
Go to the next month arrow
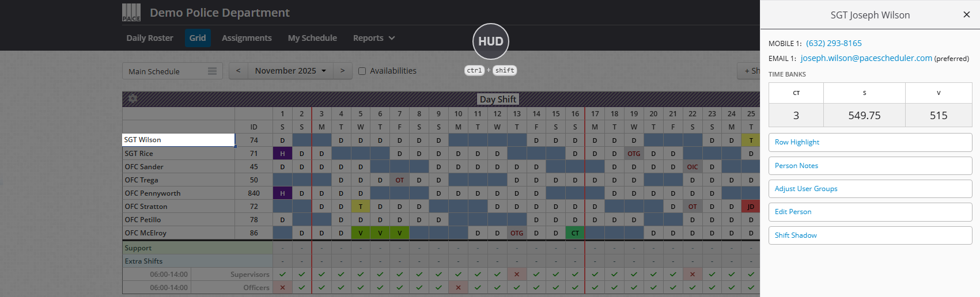[x=342, y=71]
